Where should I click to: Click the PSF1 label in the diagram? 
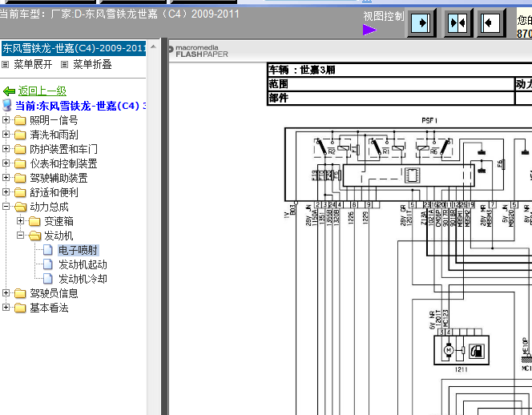tap(429, 120)
